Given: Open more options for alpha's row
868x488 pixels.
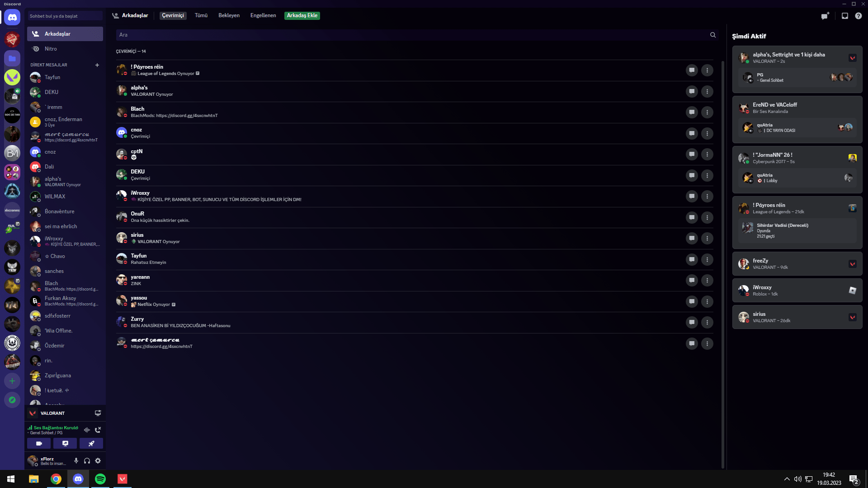Looking at the screenshot, I should pos(707,91).
